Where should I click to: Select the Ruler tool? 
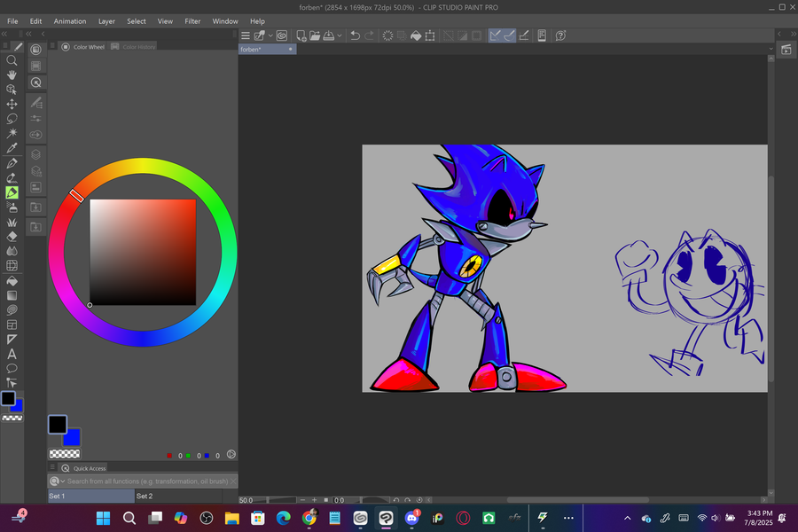[12, 340]
